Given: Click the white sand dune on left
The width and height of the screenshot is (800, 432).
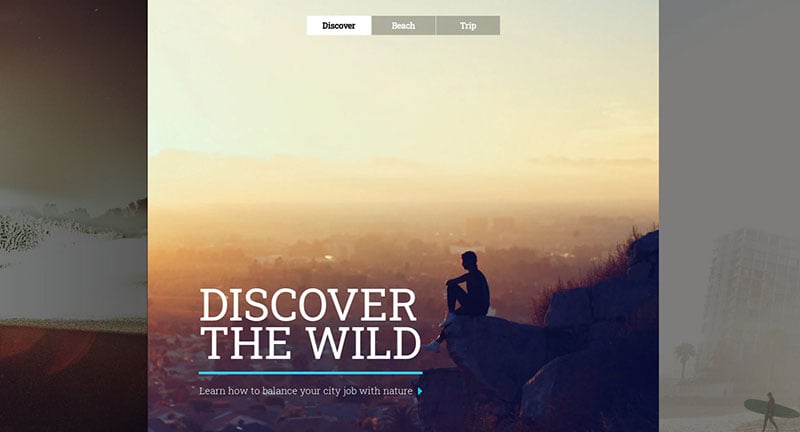Looking at the screenshot, I should pos(71,270).
